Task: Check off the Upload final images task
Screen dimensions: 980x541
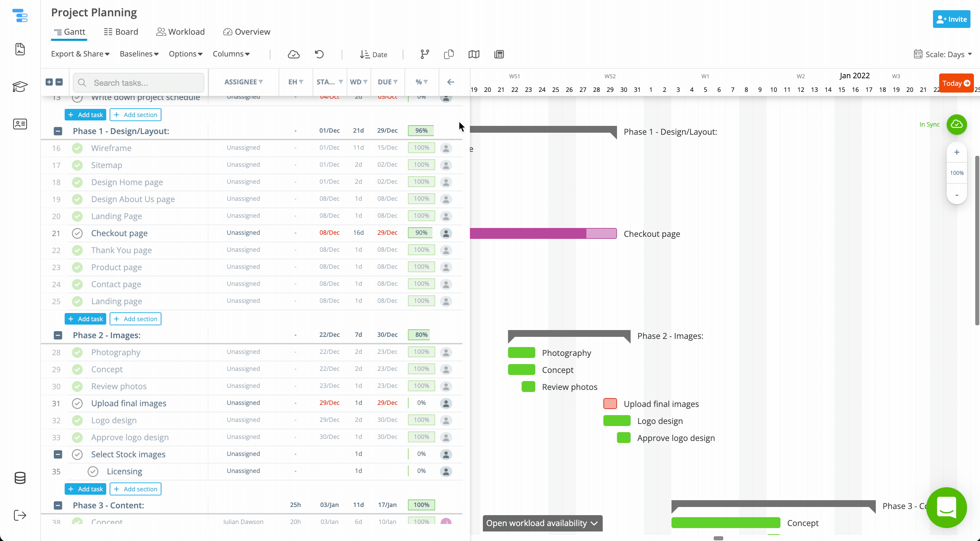Action: pos(77,404)
